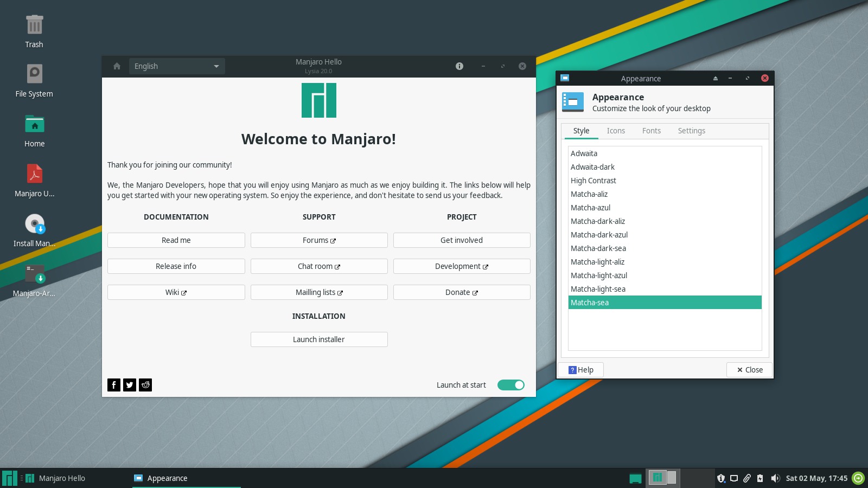Switch to the Settings tab
This screenshot has width=868, height=488.
coord(692,131)
